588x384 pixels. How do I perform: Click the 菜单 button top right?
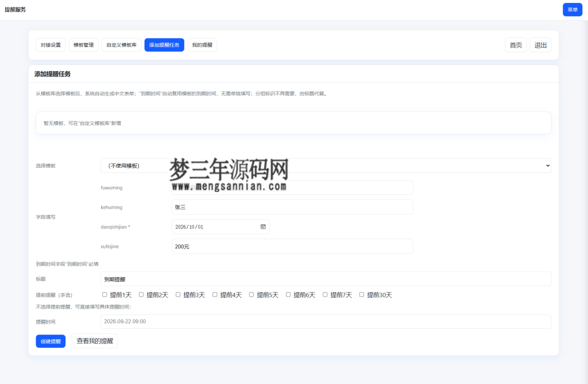[x=572, y=10]
